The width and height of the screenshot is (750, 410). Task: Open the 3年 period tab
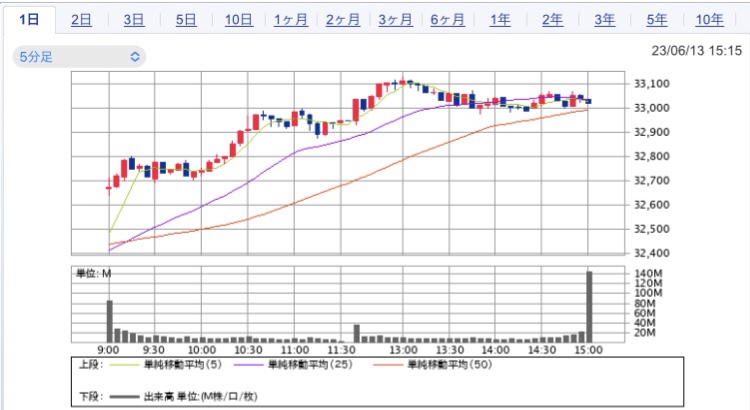pos(605,20)
